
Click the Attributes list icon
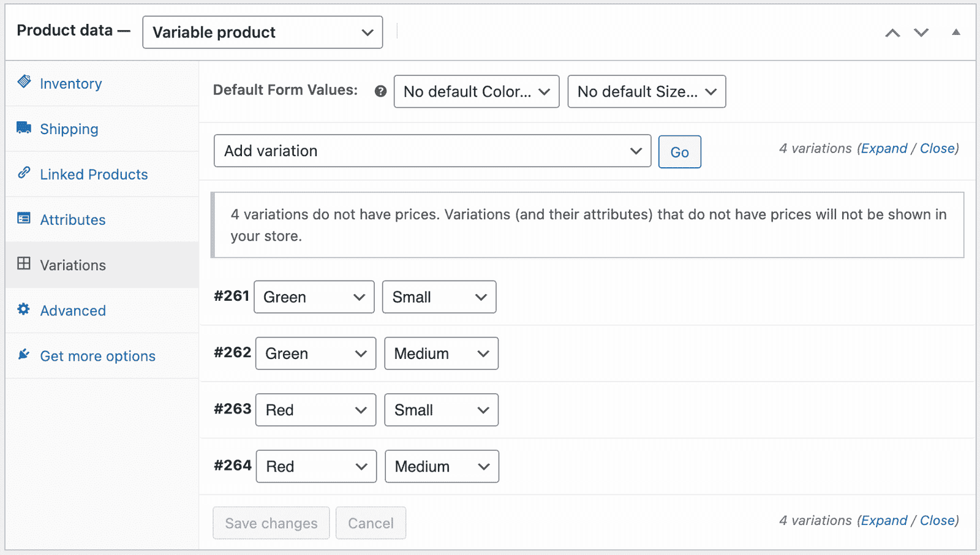coord(24,218)
